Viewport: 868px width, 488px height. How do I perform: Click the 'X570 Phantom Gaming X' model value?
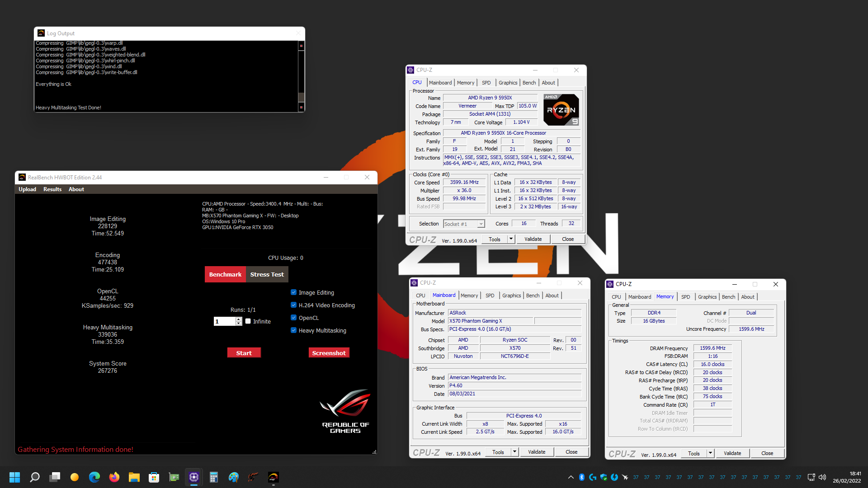coord(491,321)
